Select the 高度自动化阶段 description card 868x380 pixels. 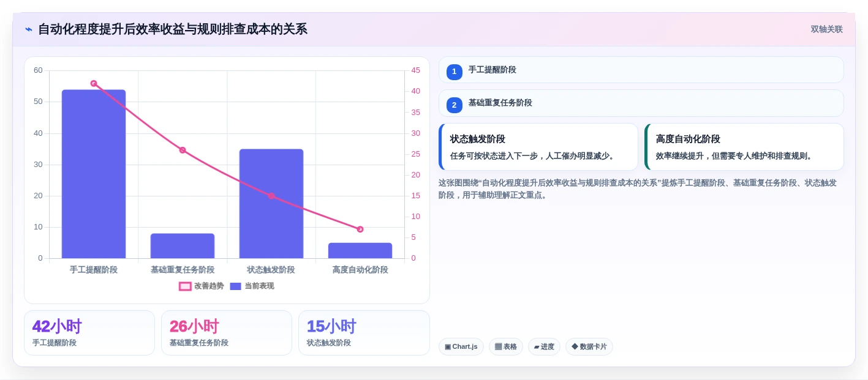click(x=744, y=147)
